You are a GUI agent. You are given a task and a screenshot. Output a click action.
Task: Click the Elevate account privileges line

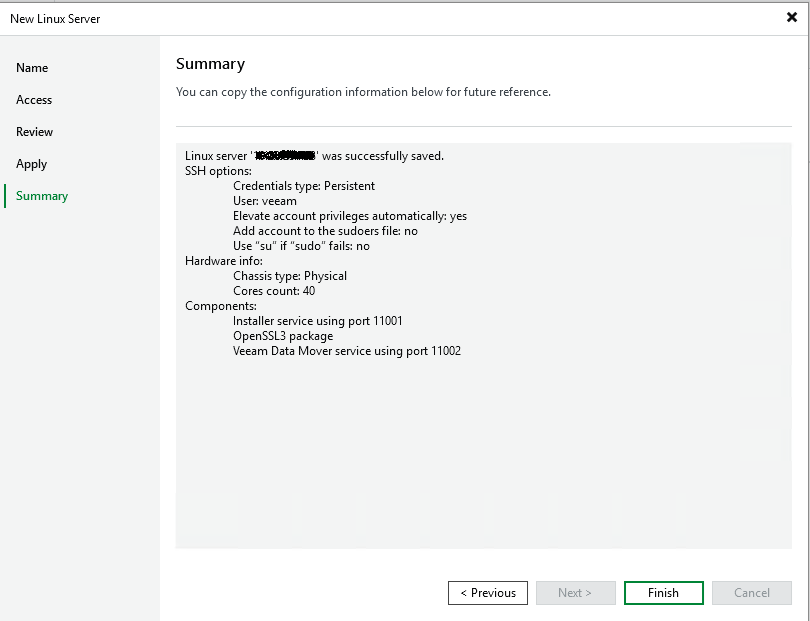click(349, 216)
